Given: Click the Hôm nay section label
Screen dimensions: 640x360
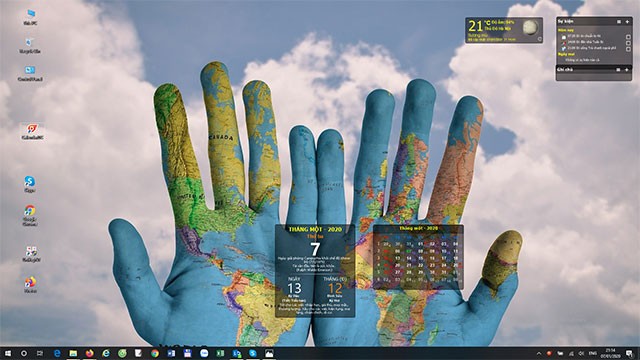Looking at the screenshot, I should pyautogui.click(x=566, y=30).
